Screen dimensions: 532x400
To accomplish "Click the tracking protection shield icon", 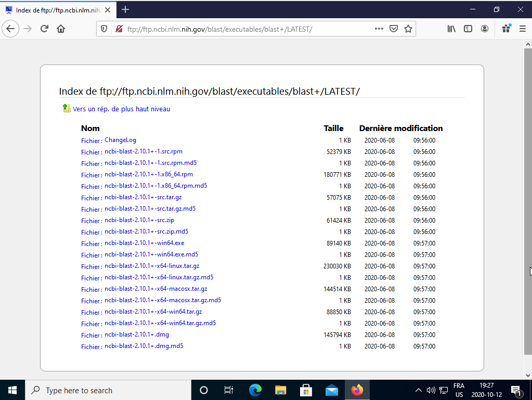I will click(104, 29).
